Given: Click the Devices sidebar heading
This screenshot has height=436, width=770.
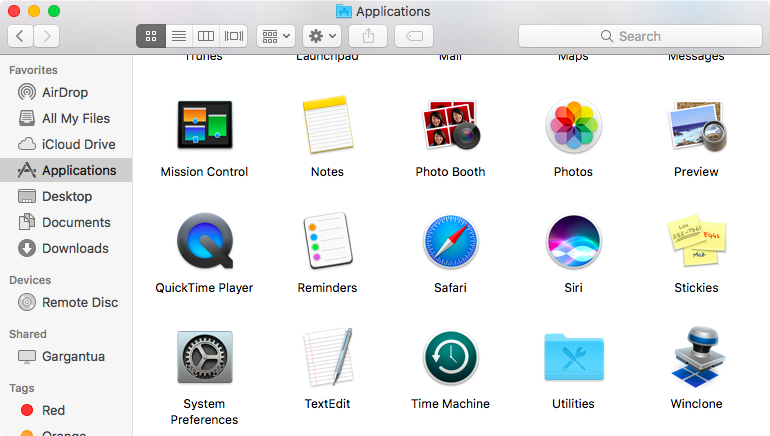Looking at the screenshot, I should click(30, 280).
